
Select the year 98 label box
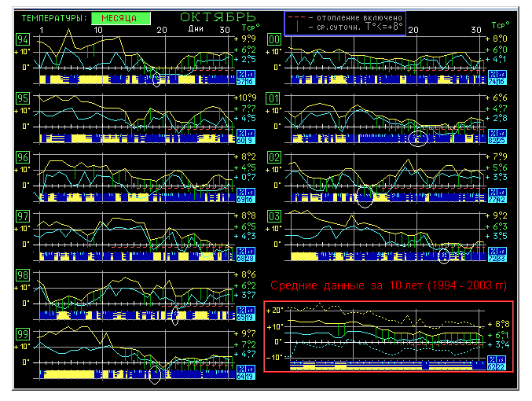coord(23,275)
